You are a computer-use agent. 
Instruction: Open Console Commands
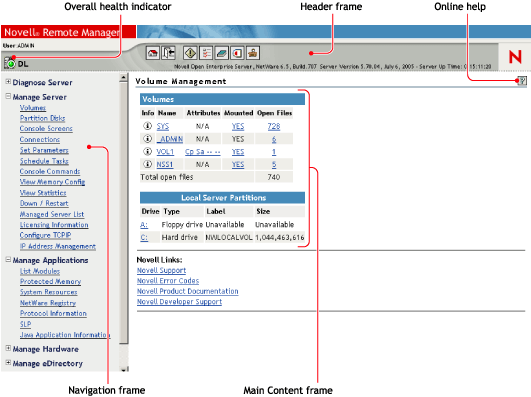50,171
